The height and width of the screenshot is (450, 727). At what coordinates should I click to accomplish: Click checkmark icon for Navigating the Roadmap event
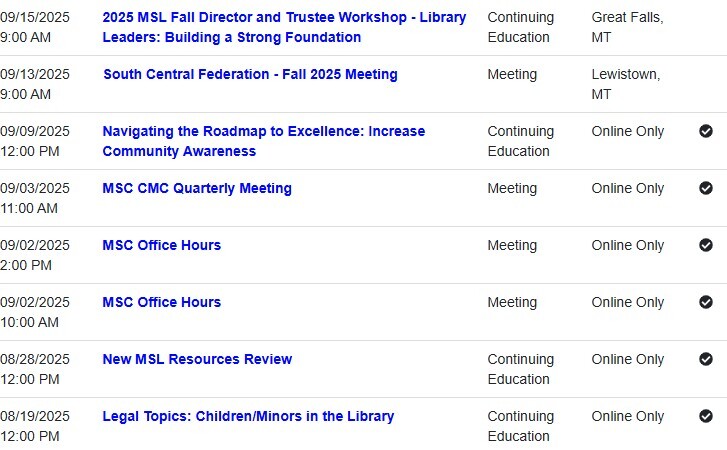tap(706, 131)
